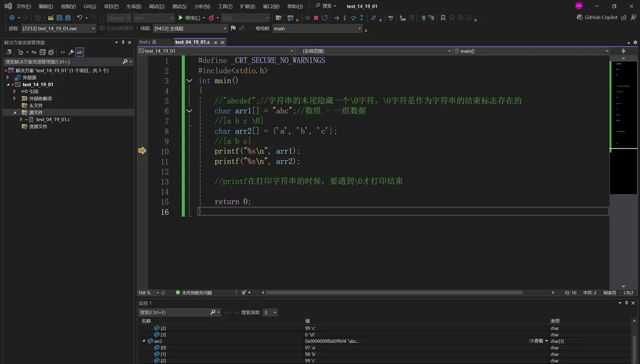Open the stack frame dropdown showing main
Screen dimensions: 640x364
point(317,28)
